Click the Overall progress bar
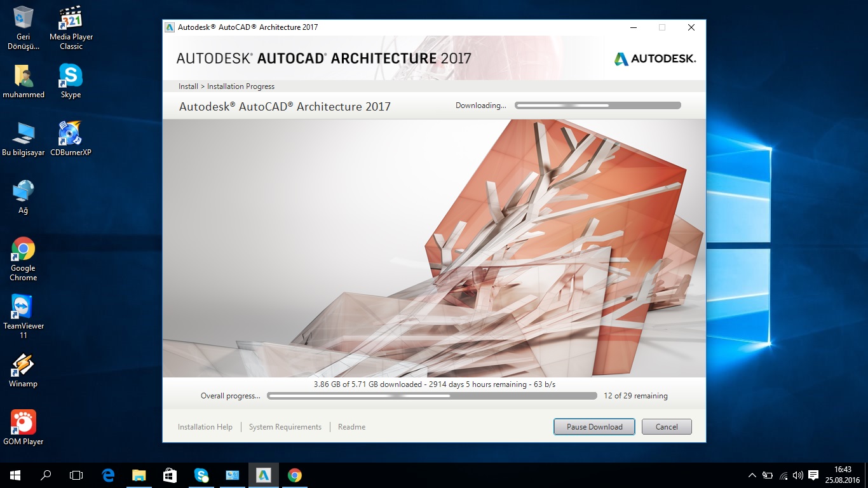Image resolution: width=868 pixels, height=488 pixels. [432, 396]
